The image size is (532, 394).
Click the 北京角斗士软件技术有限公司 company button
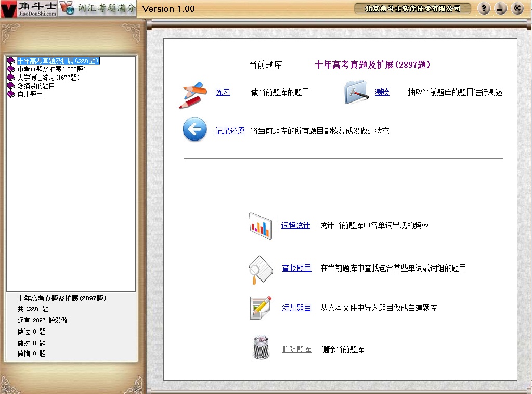412,9
